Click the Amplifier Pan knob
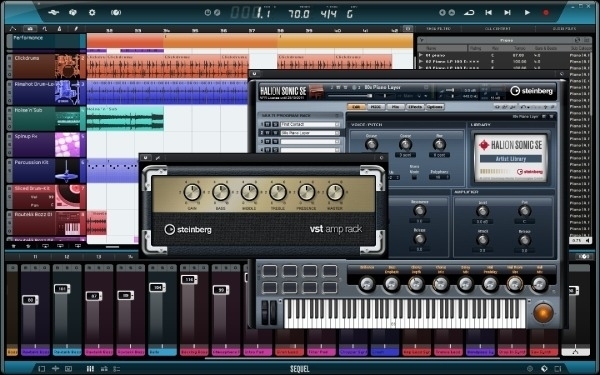600x375 pixels. click(524, 211)
